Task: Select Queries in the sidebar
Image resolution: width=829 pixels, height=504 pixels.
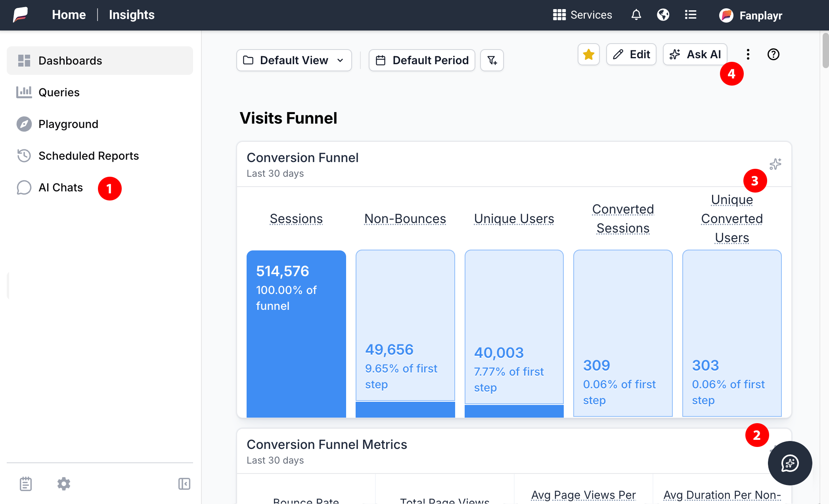Action: (x=59, y=92)
